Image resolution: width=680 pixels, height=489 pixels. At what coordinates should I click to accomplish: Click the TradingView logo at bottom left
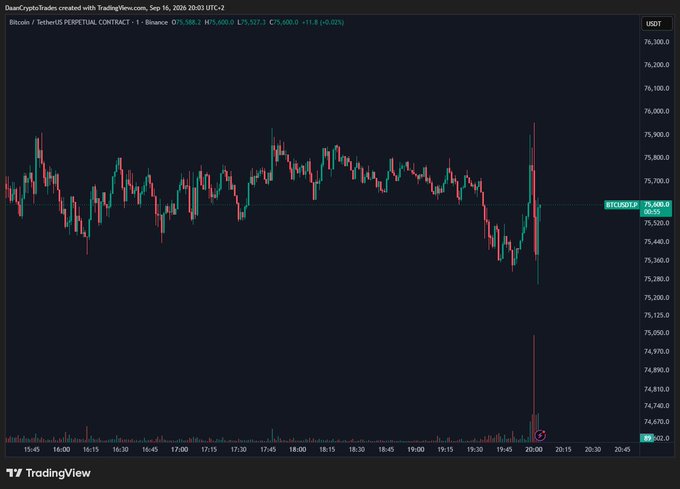pos(48,473)
